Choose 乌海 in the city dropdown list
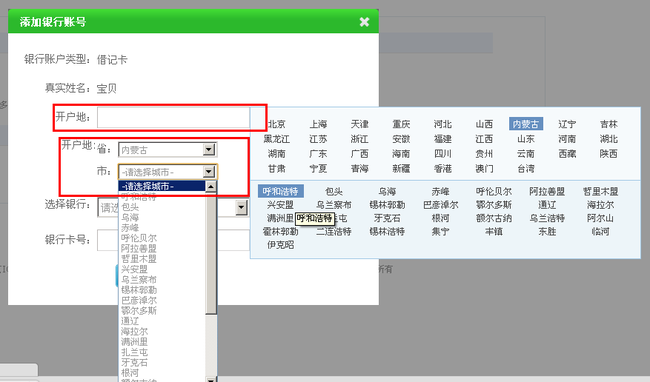The height and width of the screenshot is (382, 650). pos(130,217)
